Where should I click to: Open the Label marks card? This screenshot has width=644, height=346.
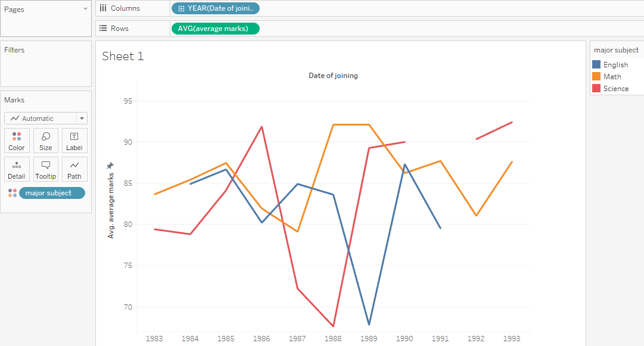coord(74,141)
